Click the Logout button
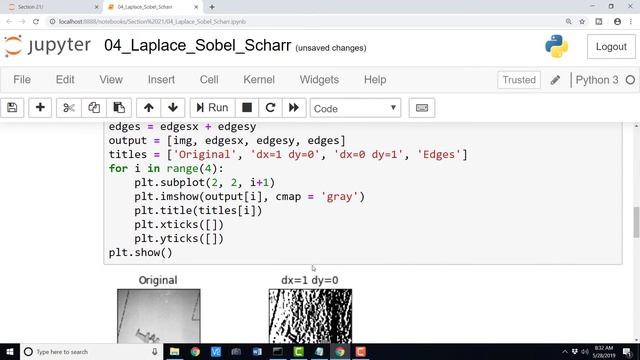The image size is (640, 360). pos(611,47)
